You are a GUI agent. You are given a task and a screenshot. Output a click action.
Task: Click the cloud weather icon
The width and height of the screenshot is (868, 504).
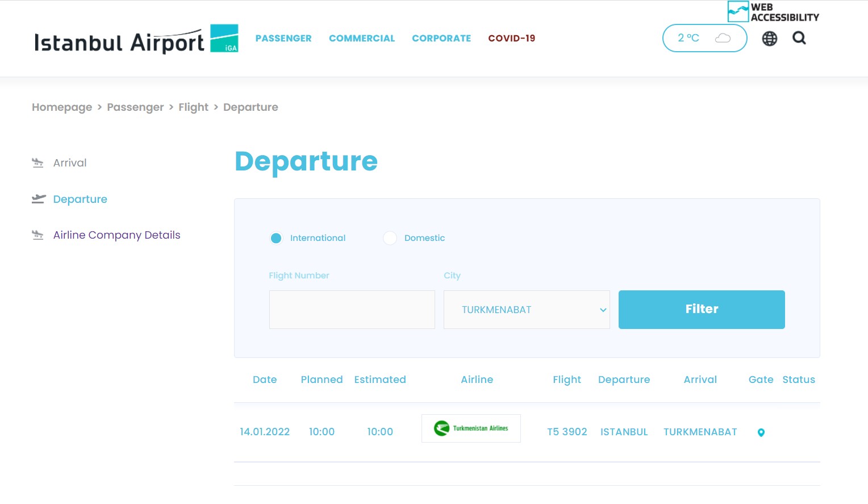click(723, 38)
